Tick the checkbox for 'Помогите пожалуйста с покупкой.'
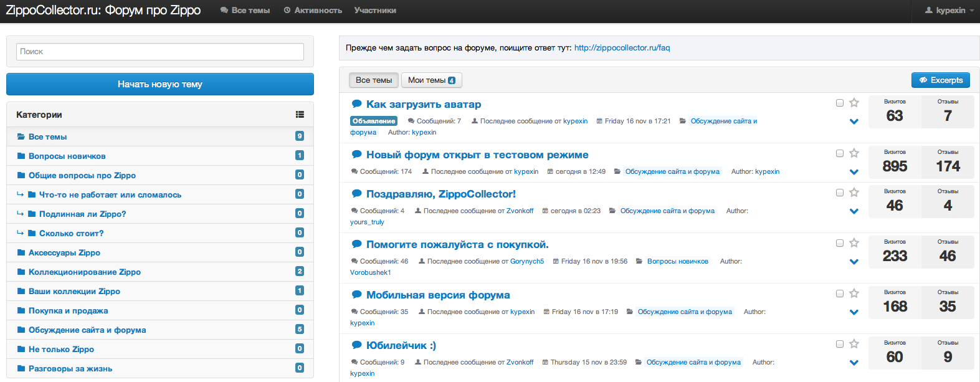The image size is (980, 382). pos(840,243)
